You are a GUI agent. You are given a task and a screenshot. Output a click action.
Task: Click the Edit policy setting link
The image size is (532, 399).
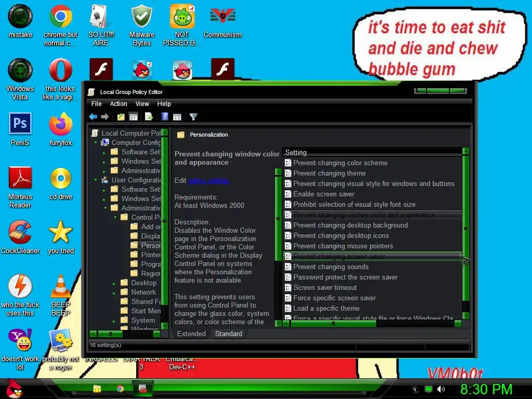pyautogui.click(x=209, y=180)
